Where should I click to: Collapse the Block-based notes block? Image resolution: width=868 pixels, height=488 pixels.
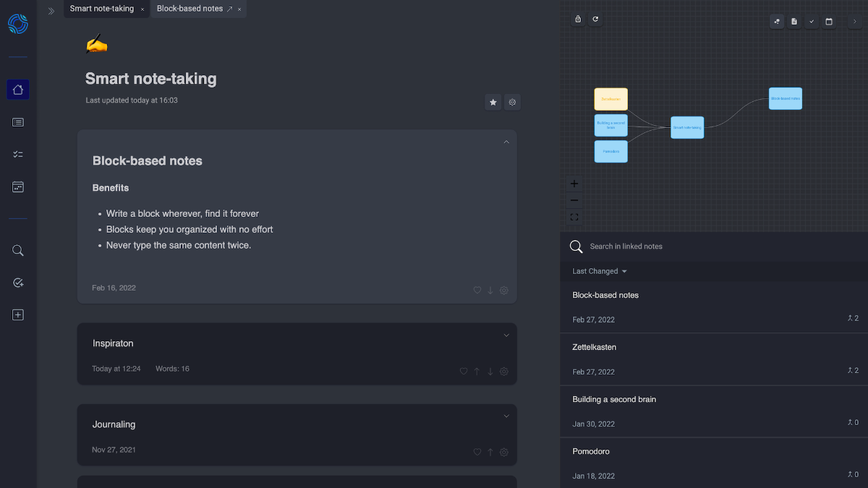[506, 142]
